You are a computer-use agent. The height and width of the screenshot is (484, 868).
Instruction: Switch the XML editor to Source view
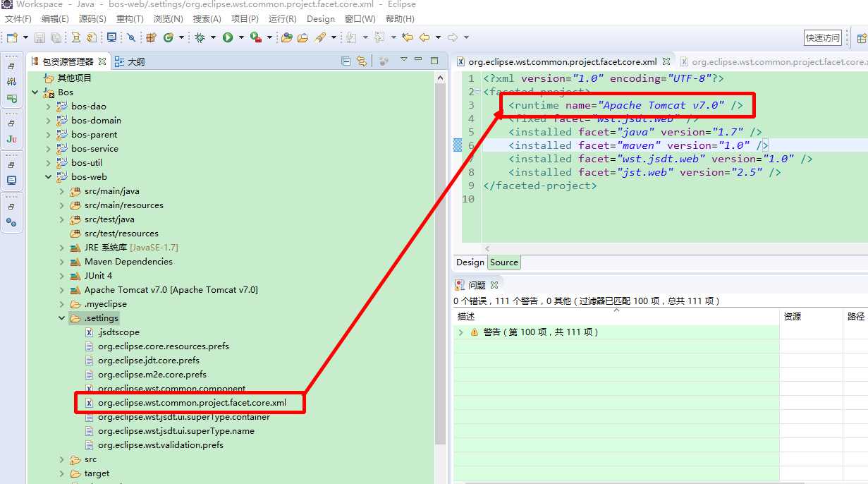point(504,262)
